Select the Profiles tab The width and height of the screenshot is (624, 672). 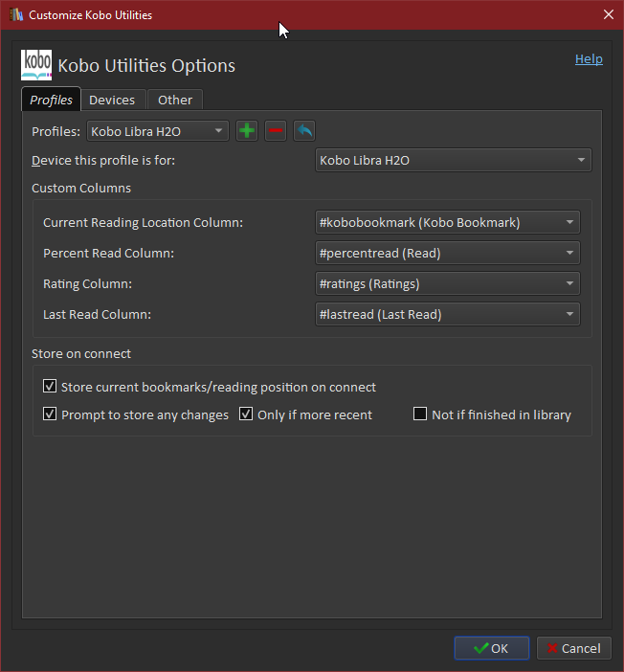coord(51,100)
